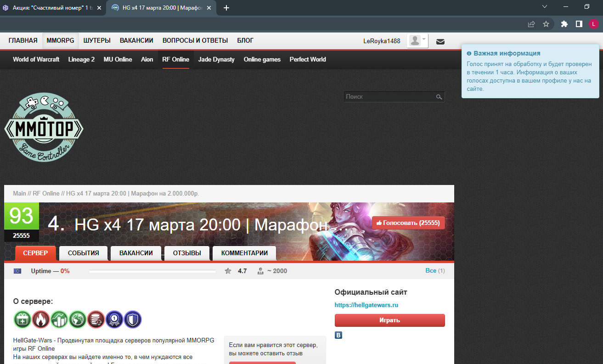Click the EU flag icon near Uptime
603x364 pixels.
coord(17,271)
